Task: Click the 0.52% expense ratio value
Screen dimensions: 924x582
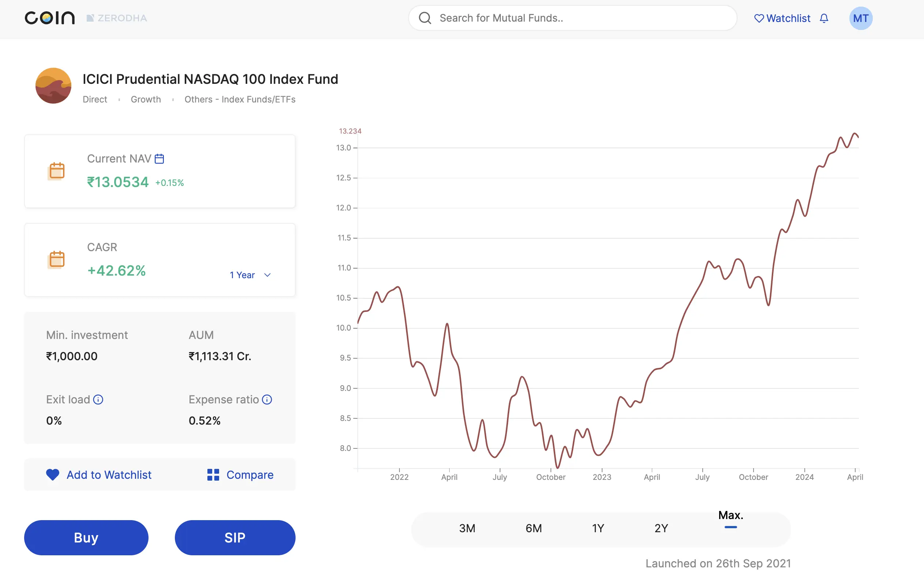Action: click(x=204, y=421)
